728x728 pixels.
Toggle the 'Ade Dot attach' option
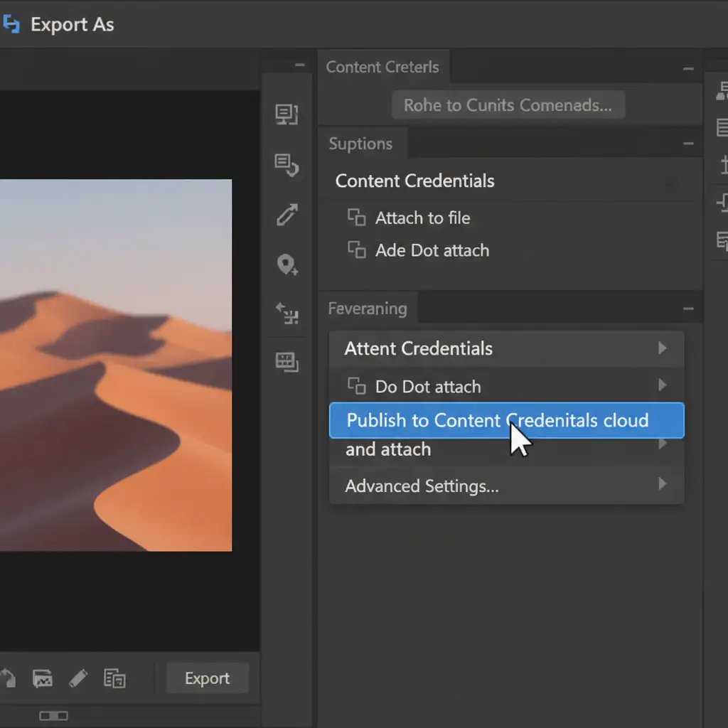[356, 250]
